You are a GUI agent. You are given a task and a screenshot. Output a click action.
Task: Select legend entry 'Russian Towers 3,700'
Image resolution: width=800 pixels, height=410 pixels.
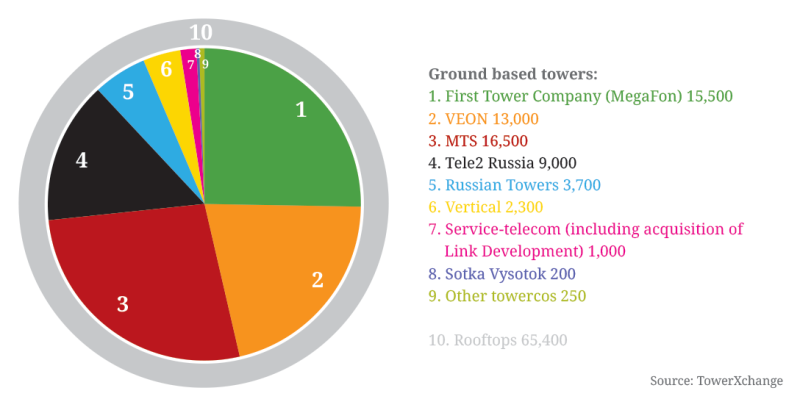tap(515, 185)
